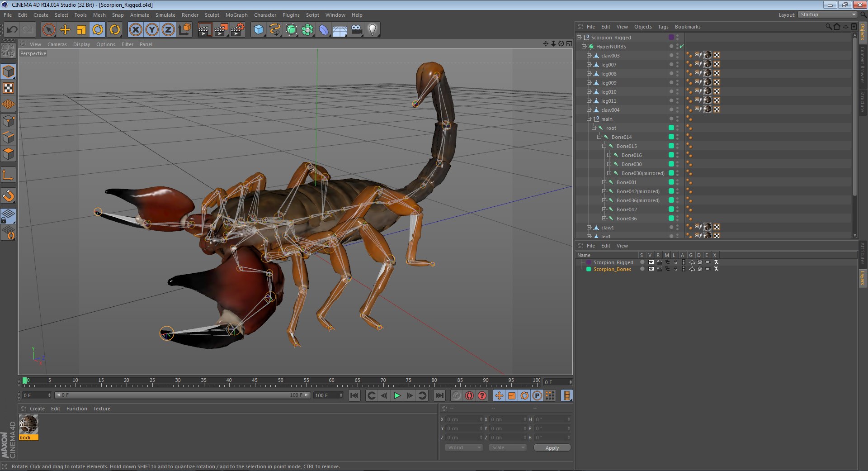Switch to Model mode cube icon
Viewport: 868px width, 471px height.
(x=9, y=71)
